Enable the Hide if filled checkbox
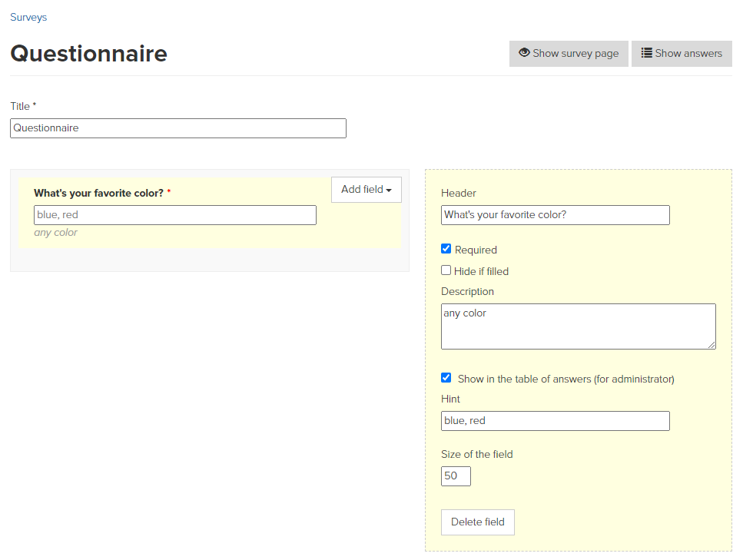This screenshot has width=743, height=560. point(446,270)
